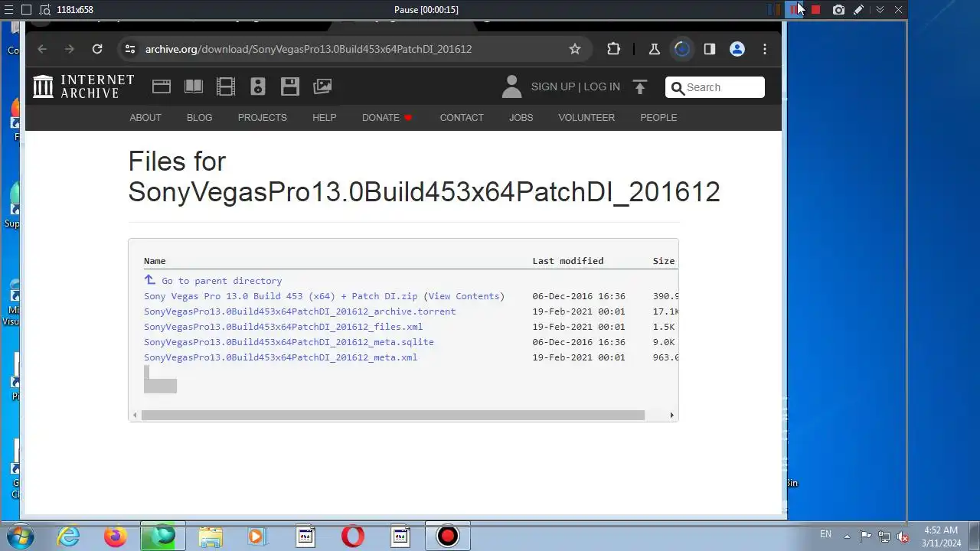
Task: Open the recorder pencil annotation tool
Action: [859, 10]
